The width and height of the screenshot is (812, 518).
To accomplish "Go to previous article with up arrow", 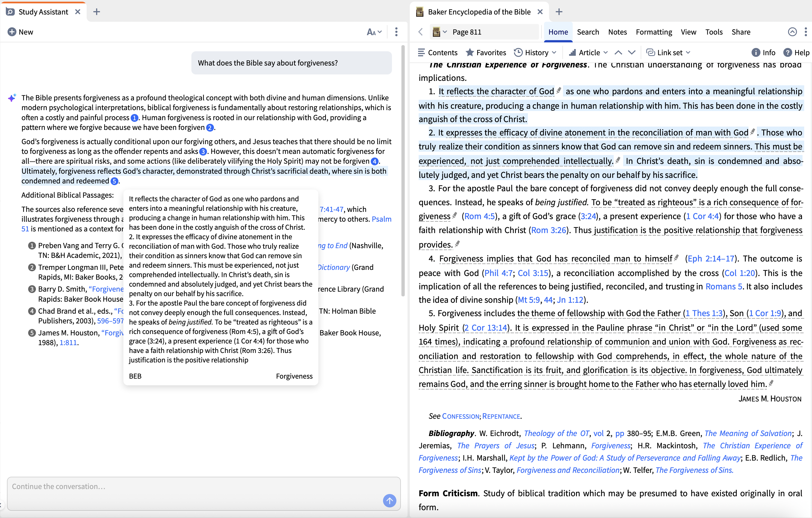I will (618, 52).
